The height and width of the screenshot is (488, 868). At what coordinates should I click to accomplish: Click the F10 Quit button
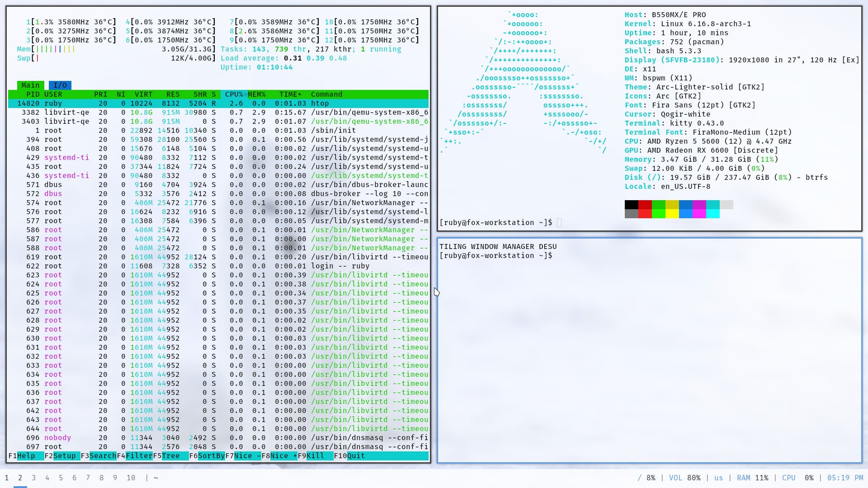point(355,456)
